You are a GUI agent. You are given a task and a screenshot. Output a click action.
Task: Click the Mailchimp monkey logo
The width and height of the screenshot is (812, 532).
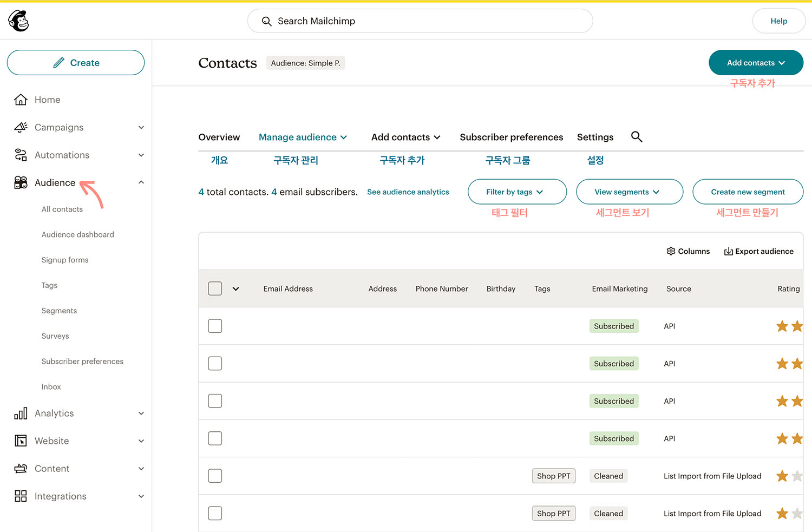tap(18, 21)
